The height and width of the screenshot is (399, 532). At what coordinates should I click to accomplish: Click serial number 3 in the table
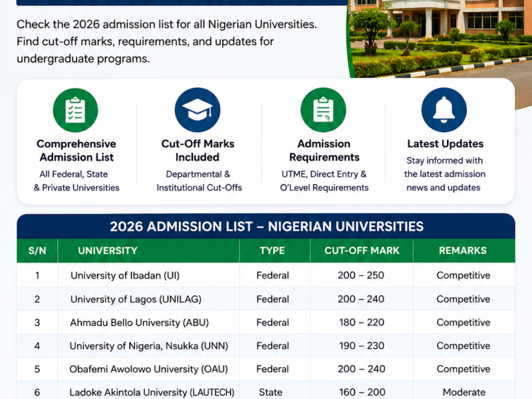(37, 323)
